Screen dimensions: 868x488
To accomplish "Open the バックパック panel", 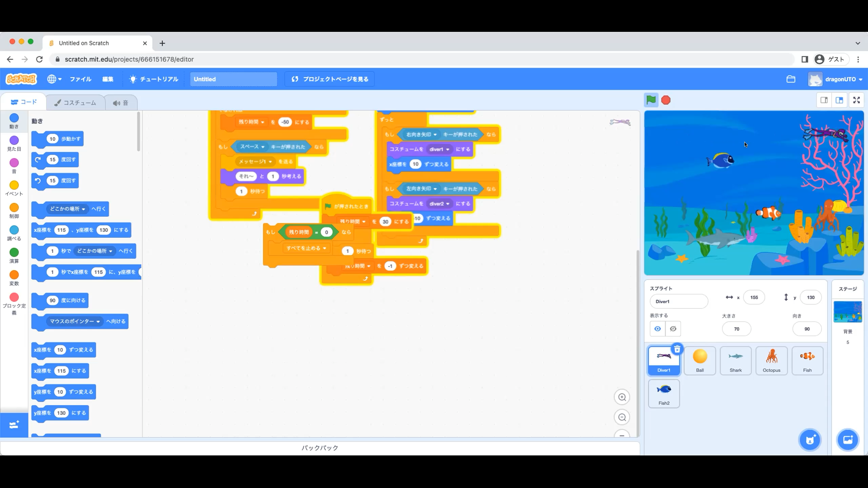I will 320,448.
